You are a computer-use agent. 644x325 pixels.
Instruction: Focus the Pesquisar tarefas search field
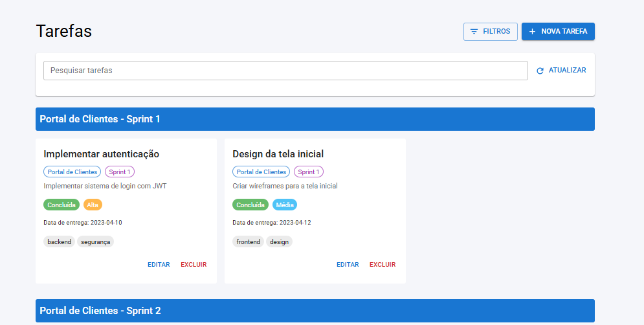click(x=285, y=71)
